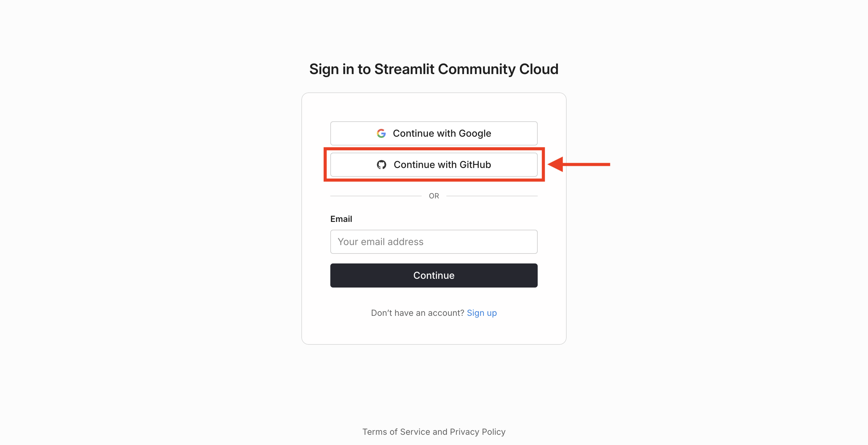The height and width of the screenshot is (445, 868).
Task: Open Terms of Service and Privacy Policy
Action: [x=434, y=432]
